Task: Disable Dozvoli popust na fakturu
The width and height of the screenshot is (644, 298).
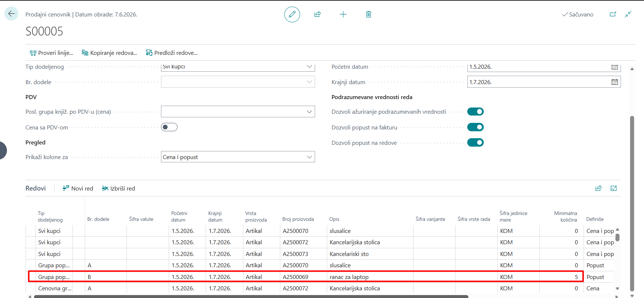Action: pyautogui.click(x=475, y=127)
